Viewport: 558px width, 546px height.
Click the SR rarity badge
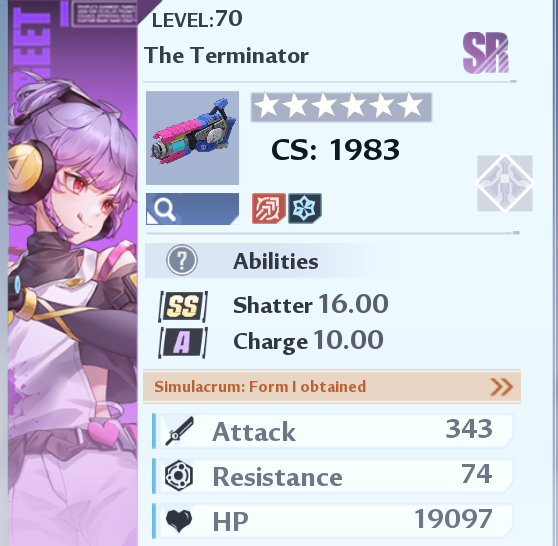click(x=486, y=53)
